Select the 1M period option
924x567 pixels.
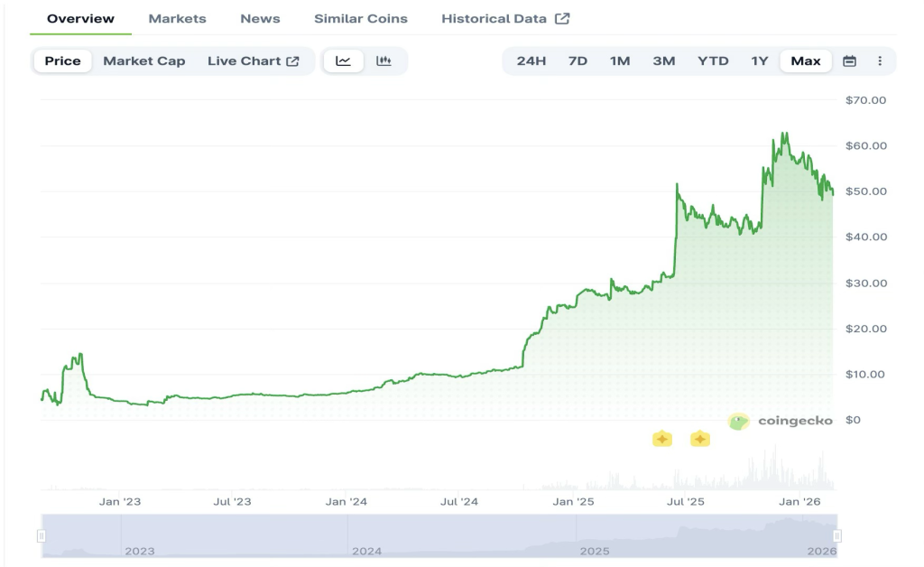click(x=620, y=60)
